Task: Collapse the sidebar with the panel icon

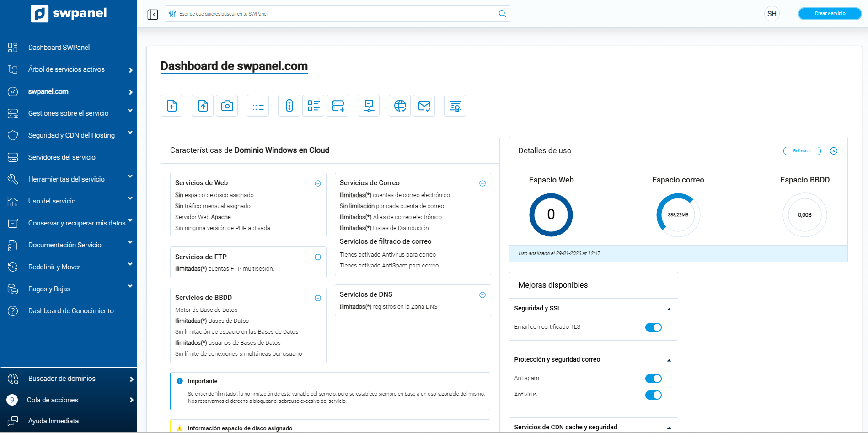Action: [153, 15]
